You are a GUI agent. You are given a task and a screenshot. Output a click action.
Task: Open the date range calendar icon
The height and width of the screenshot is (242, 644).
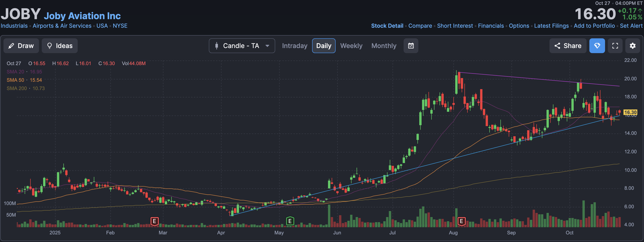point(411,45)
